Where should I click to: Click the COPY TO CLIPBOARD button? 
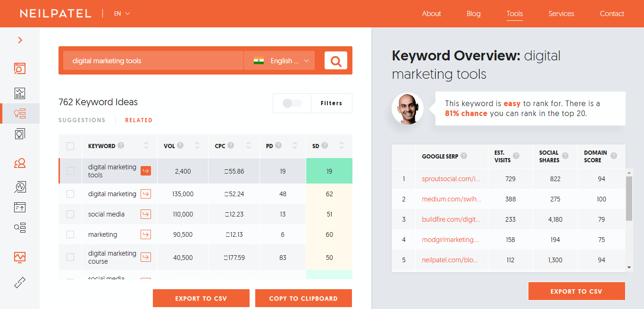click(303, 298)
